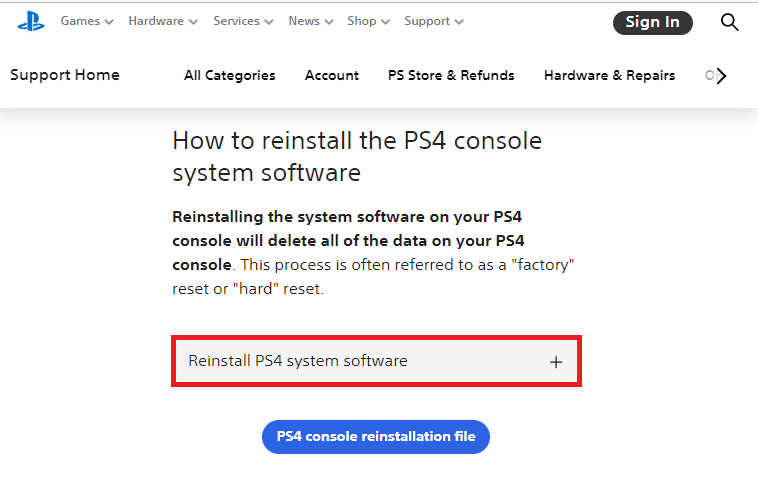The width and height of the screenshot is (758, 486).
Task: Open the Support dropdown menu
Action: pos(434,21)
